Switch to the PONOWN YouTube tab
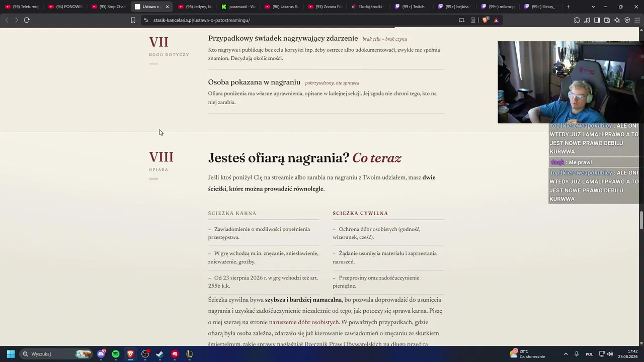The height and width of the screenshot is (362, 644). [x=65, y=7]
